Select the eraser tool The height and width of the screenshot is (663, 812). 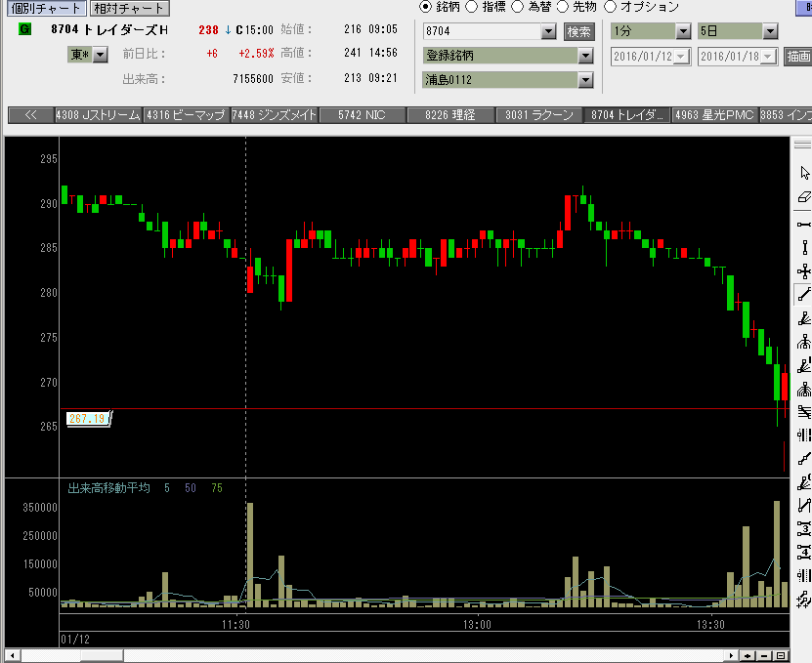(x=804, y=196)
